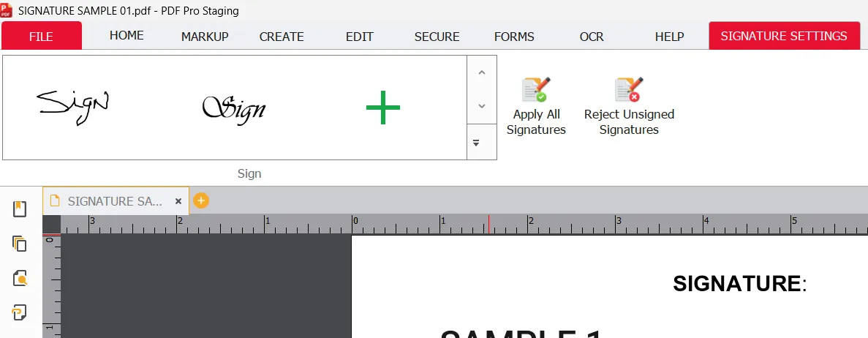The image size is (868, 338).
Task: Open the HELP tab
Action: tap(669, 37)
